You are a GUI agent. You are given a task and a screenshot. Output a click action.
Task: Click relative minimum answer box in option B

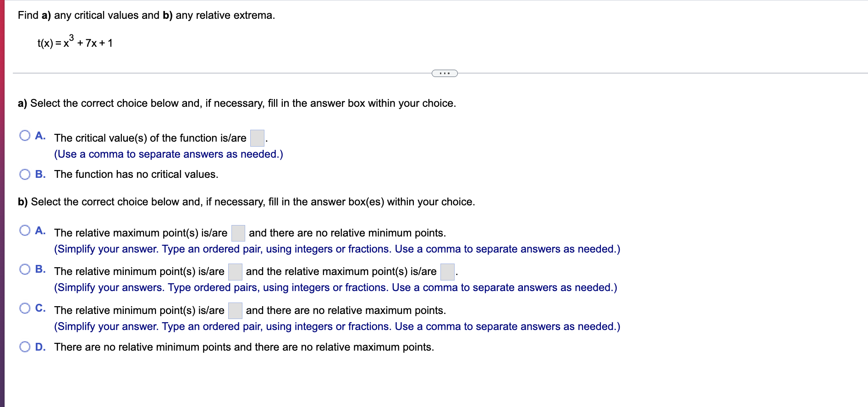click(x=235, y=272)
